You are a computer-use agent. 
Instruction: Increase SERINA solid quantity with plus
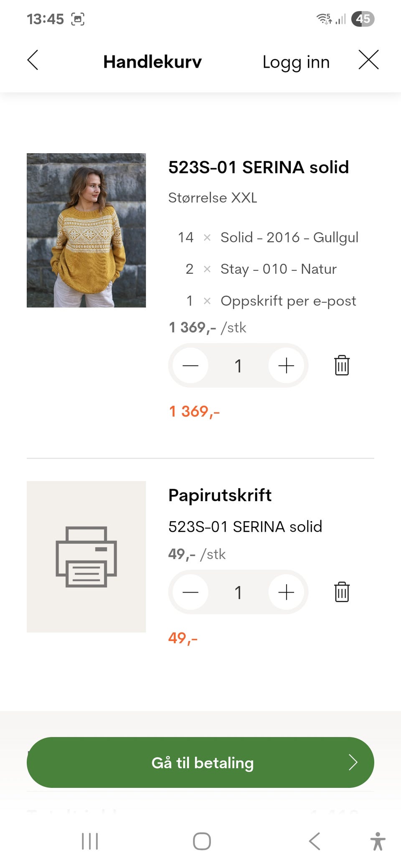coord(286,366)
